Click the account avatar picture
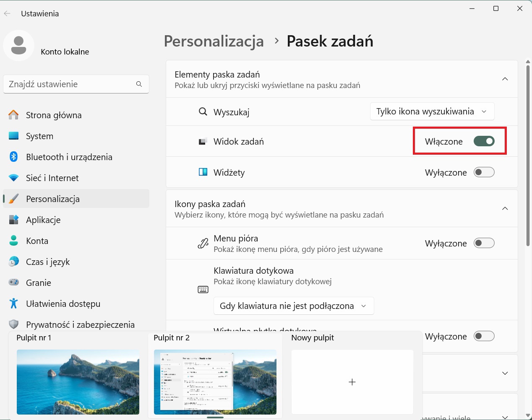Screen dimensions: 532x420 [18, 45]
